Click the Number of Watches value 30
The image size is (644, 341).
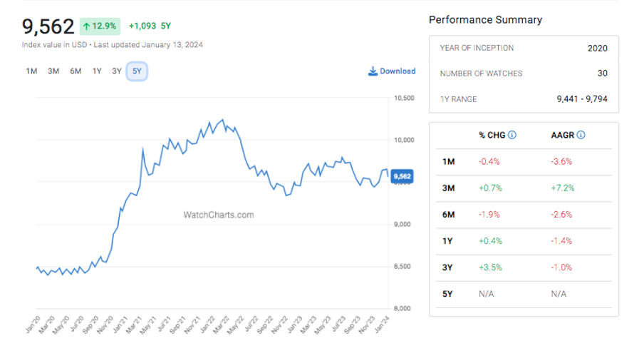click(x=602, y=73)
